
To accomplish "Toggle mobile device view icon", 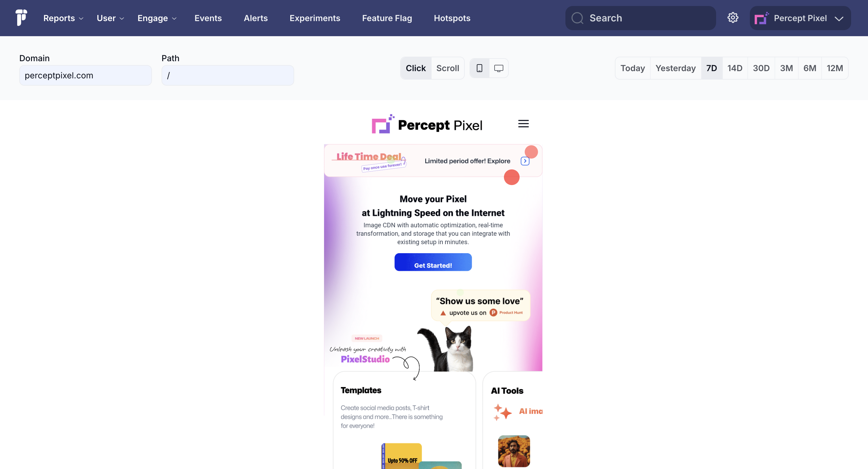I will coord(479,68).
